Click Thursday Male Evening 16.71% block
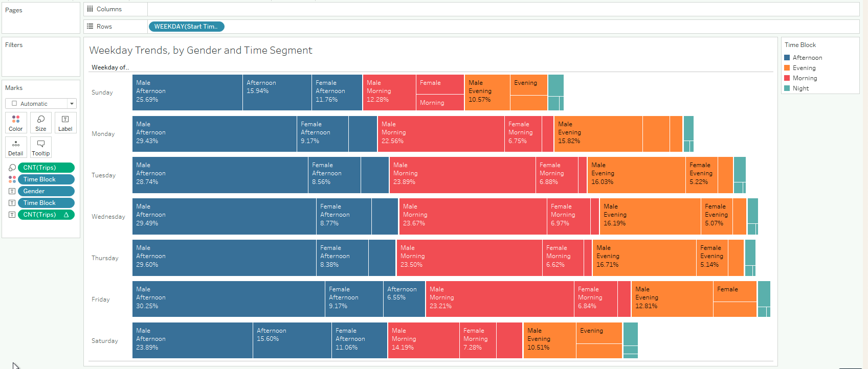Screen dimensions: 868x369 (644, 258)
